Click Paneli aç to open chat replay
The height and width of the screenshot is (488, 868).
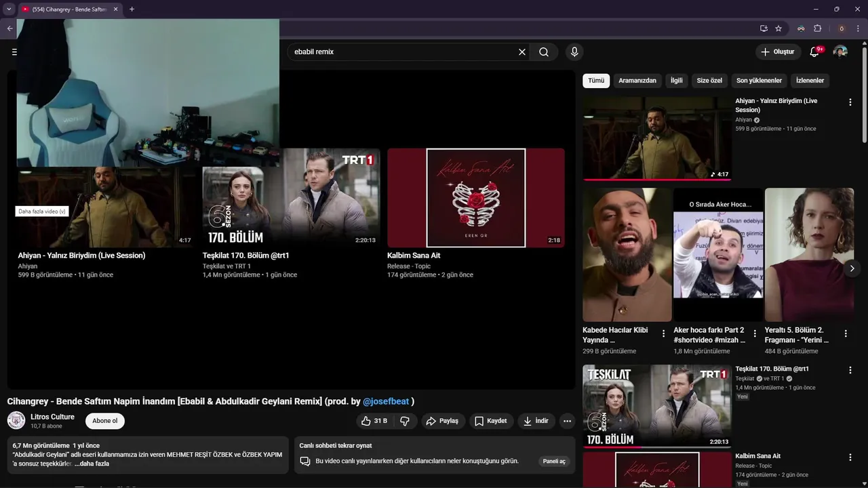[554, 461]
